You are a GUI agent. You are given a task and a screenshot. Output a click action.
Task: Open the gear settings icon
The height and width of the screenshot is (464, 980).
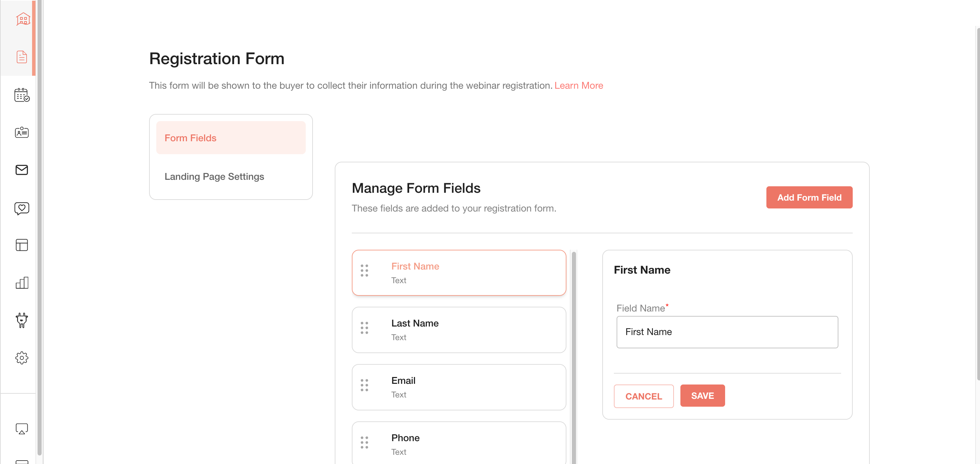pyautogui.click(x=22, y=358)
